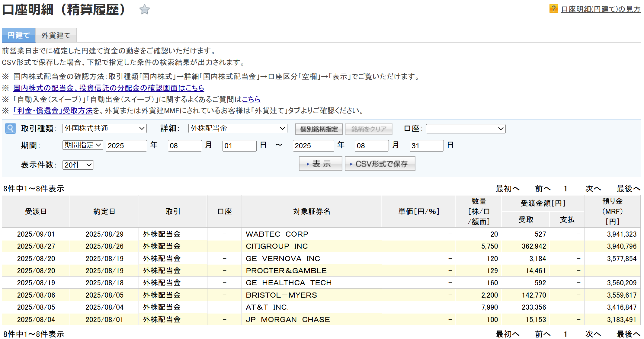644x339 pixels.
Task: Click the start year input field
Action: (x=126, y=146)
